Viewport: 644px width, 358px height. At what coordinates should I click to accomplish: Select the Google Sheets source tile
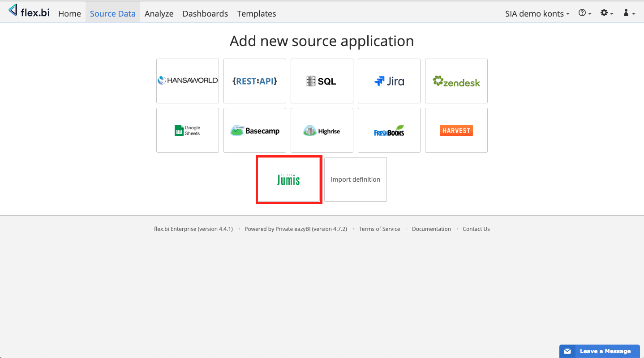tap(187, 130)
